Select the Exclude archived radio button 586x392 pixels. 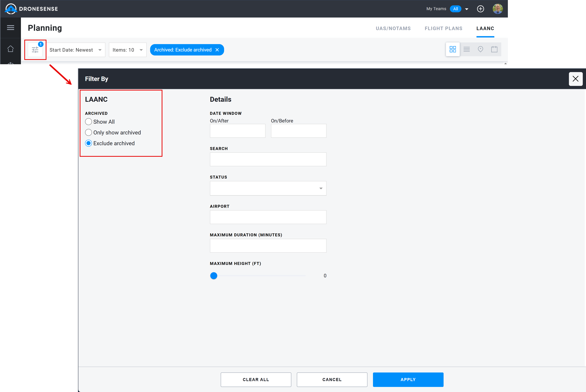coord(88,143)
